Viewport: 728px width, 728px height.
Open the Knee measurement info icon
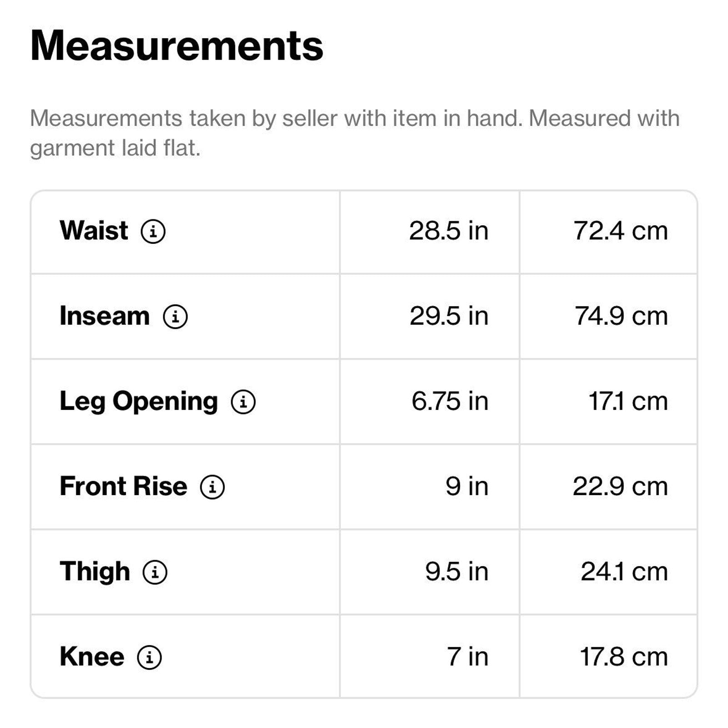point(149,657)
